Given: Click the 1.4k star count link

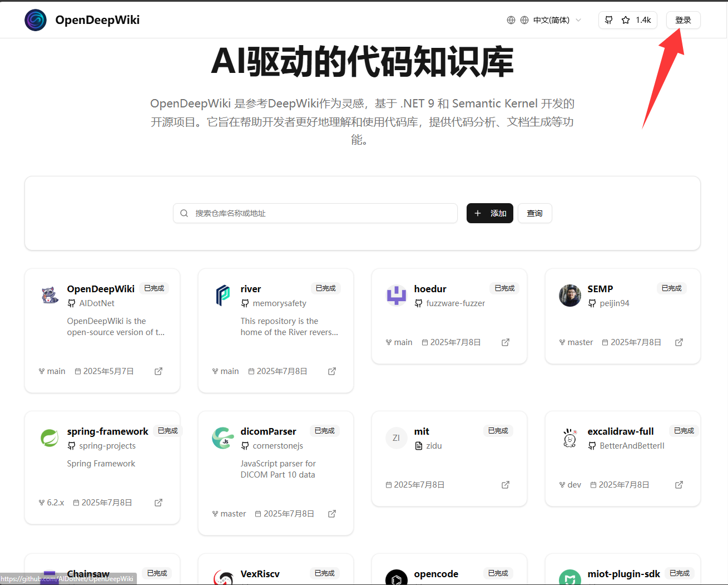Looking at the screenshot, I should tap(642, 19).
